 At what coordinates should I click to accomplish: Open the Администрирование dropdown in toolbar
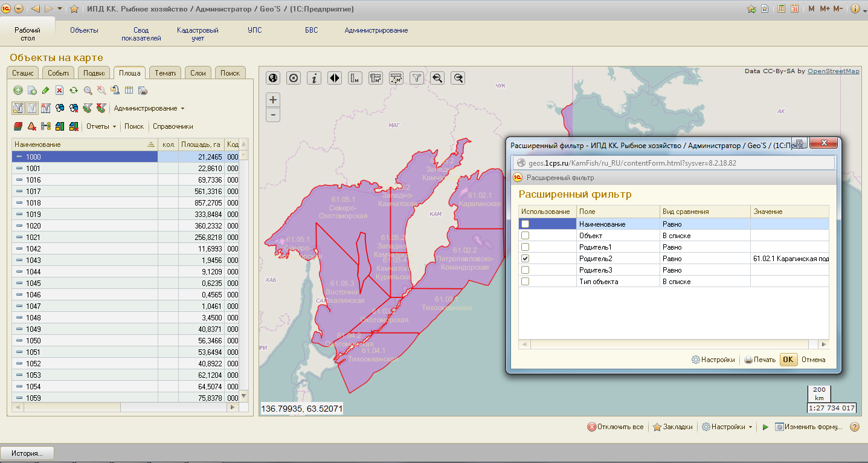[x=149, y=108]
